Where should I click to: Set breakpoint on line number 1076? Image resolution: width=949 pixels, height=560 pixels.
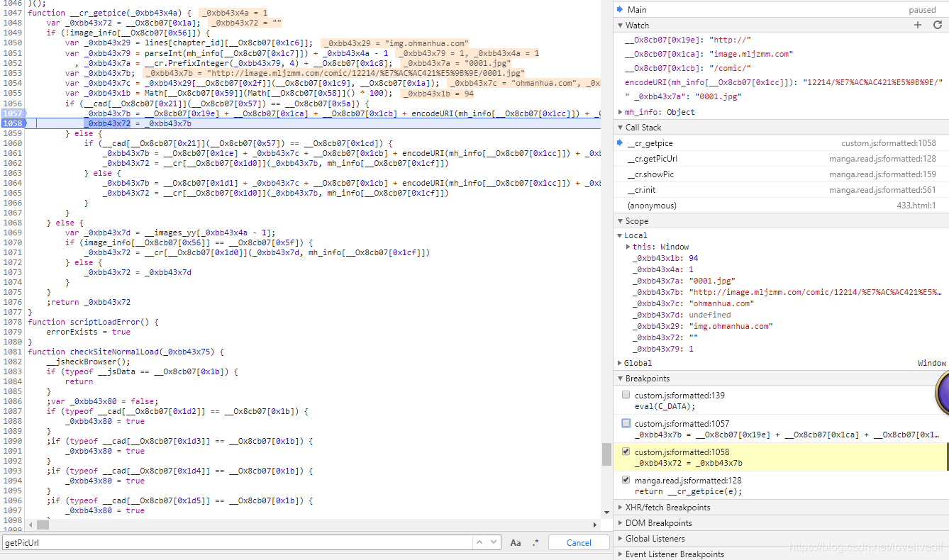(x=12, y=302)
